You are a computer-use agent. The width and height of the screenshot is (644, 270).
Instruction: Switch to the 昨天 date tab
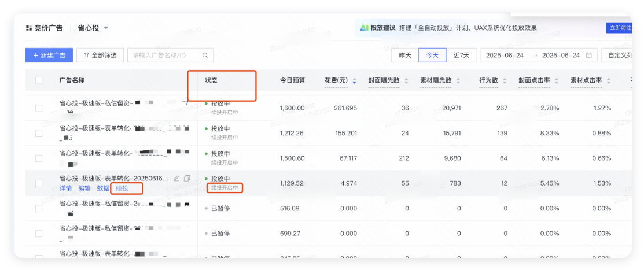pos(405,55)
